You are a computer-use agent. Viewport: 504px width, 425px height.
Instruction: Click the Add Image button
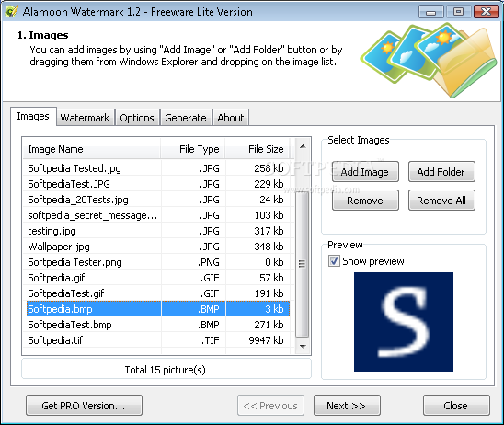click(x=365, y=172)
